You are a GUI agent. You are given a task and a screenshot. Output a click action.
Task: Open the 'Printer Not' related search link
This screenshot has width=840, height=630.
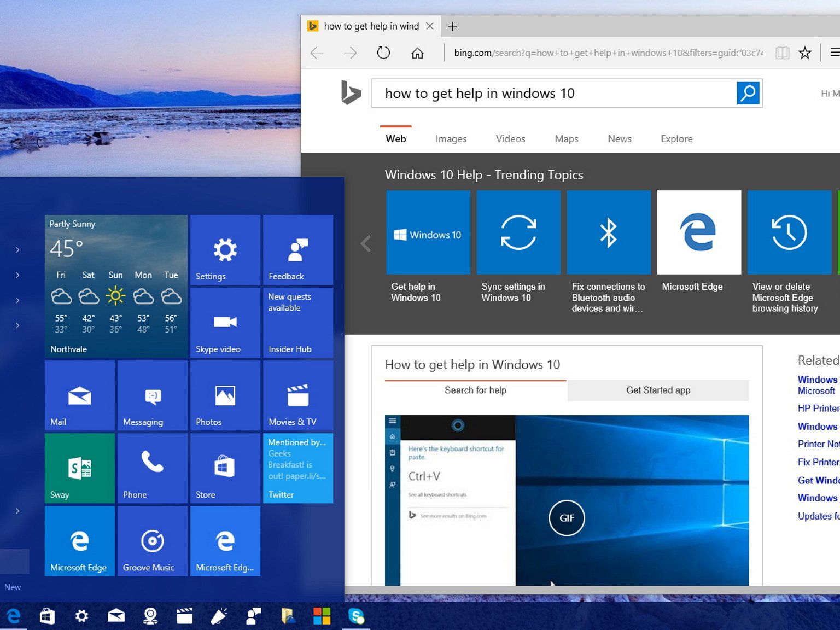pos(819,444)
